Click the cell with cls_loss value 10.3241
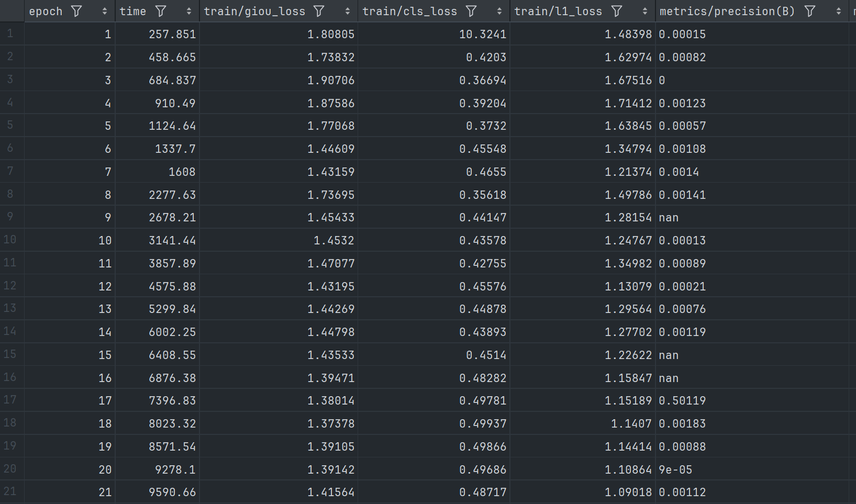 click(482, 35)
